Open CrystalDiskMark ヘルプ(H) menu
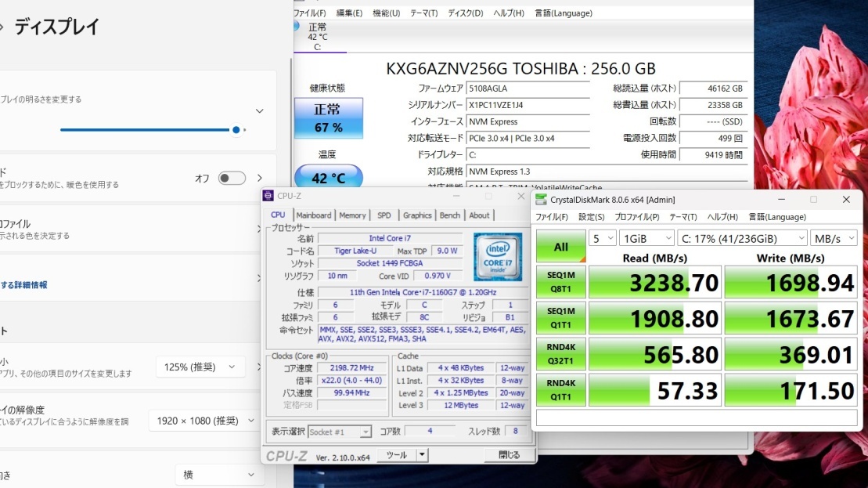 click(x=722, y=217)
